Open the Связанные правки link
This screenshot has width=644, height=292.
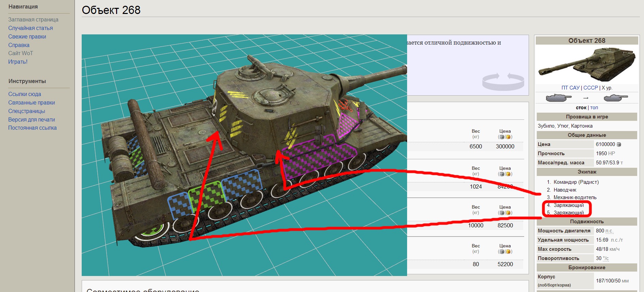(x=32, y=102)
